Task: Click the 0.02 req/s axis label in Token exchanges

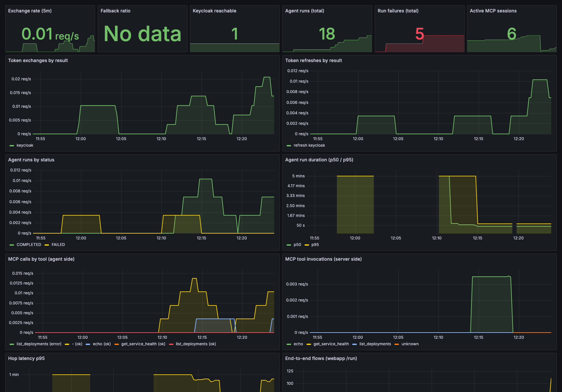Action: coord(21,79)
